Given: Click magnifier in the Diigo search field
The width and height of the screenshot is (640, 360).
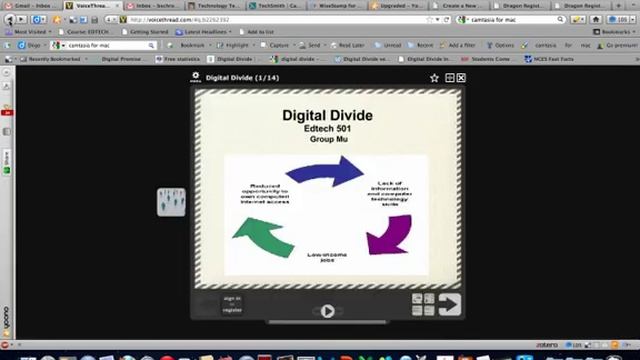Looking at the screenshot, I should pyautogui.click(x=151, y=45).
